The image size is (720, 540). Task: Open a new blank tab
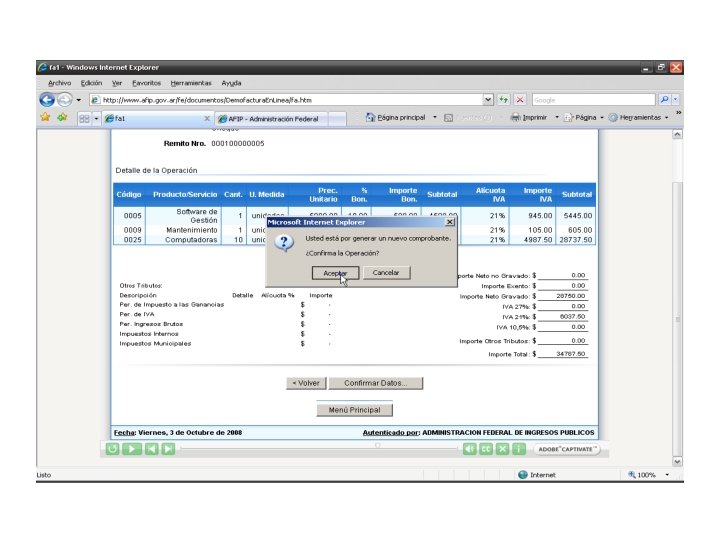pos(337,119)
